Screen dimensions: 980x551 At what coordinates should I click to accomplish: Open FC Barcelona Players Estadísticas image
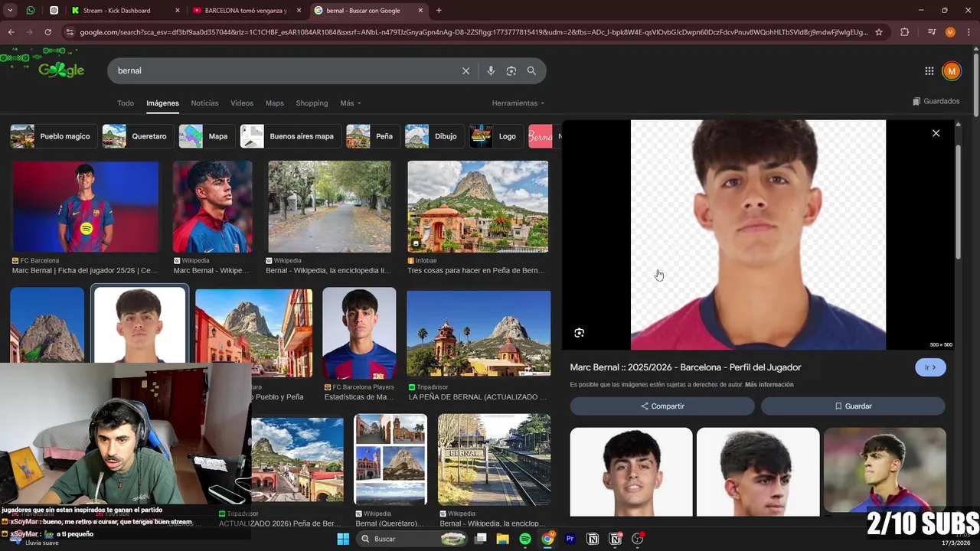tap(359, 334)
